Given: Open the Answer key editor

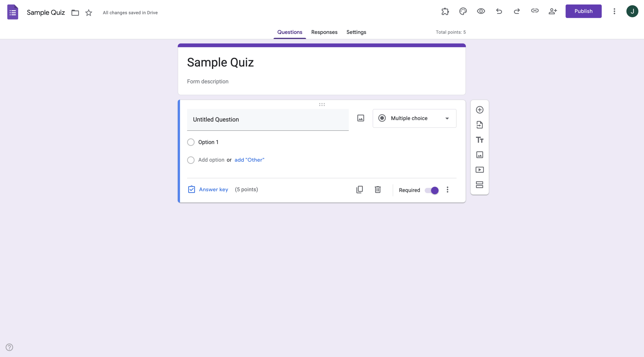Looking at the screenshot, I should (x=213, y=189).
